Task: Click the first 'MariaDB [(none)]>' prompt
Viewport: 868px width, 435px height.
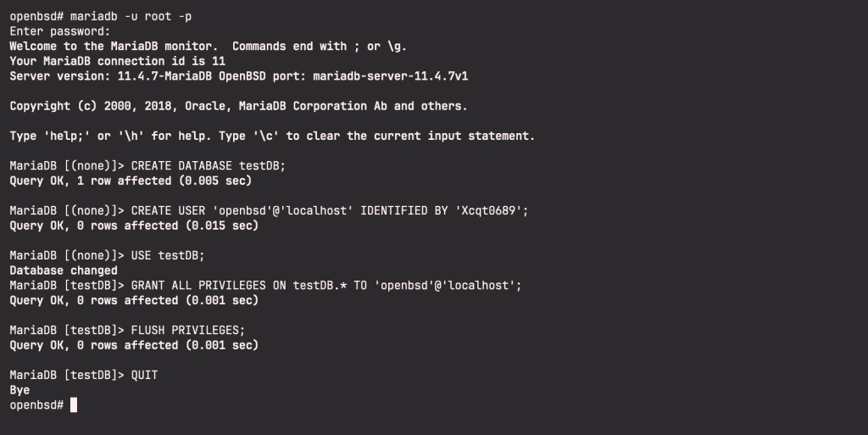Action: [66, 166]
